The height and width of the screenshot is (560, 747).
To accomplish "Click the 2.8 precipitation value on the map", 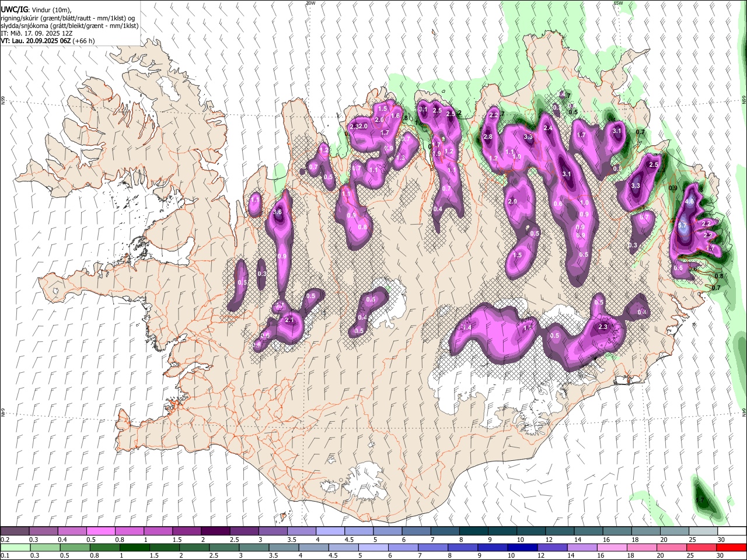I will (488, 137).
